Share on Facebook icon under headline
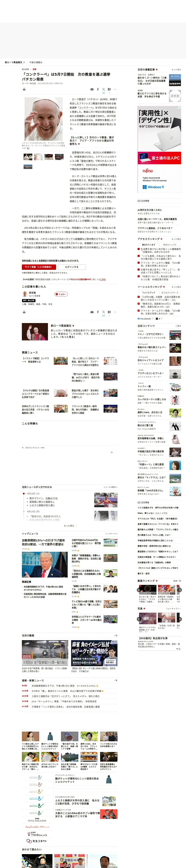The image size is (186, 868). point(98,89)
